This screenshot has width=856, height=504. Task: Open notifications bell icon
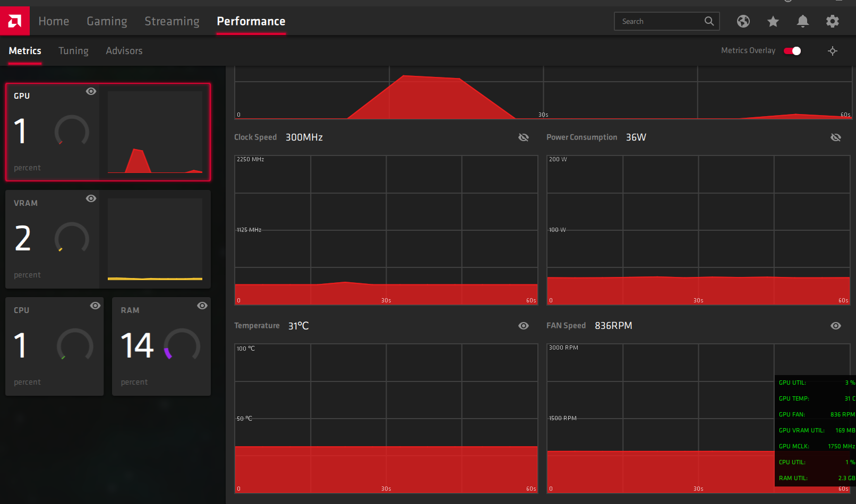pyautogui.click(x=803, y=21)
